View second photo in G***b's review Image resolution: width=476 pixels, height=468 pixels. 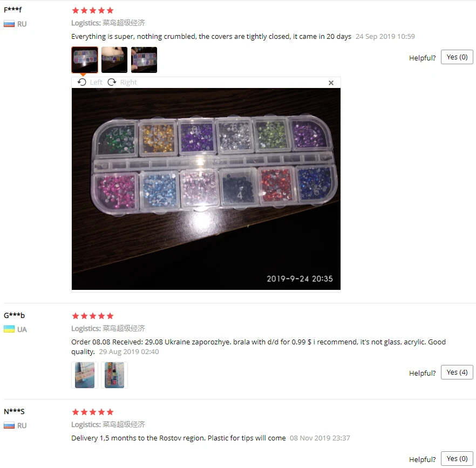point(114,375)
